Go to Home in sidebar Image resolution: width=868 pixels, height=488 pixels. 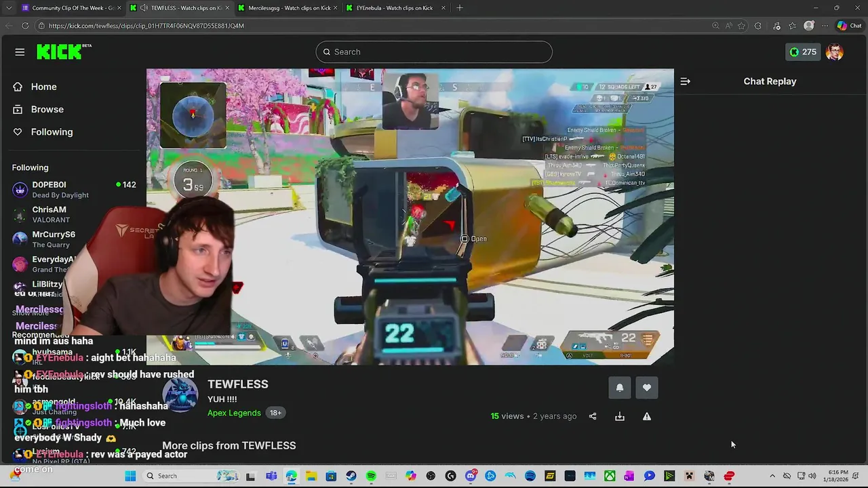[x=43, y=87]
